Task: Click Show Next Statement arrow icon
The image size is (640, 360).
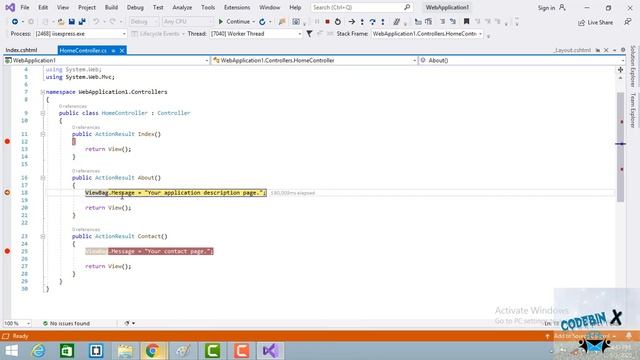Action: [x=351, y=22]
